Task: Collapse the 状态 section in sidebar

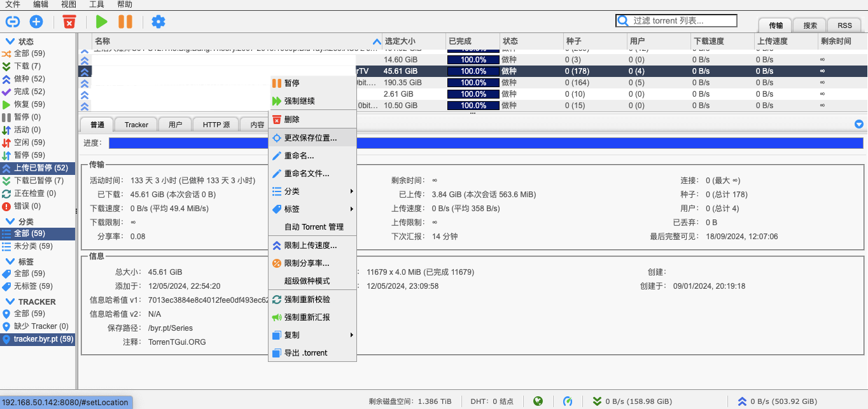Action: (x=10, y=41)
